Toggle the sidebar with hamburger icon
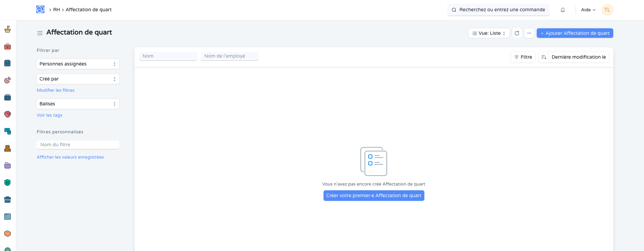Image resolution: width=644 pixels, height=251 pixels. (x=40, y=33)
